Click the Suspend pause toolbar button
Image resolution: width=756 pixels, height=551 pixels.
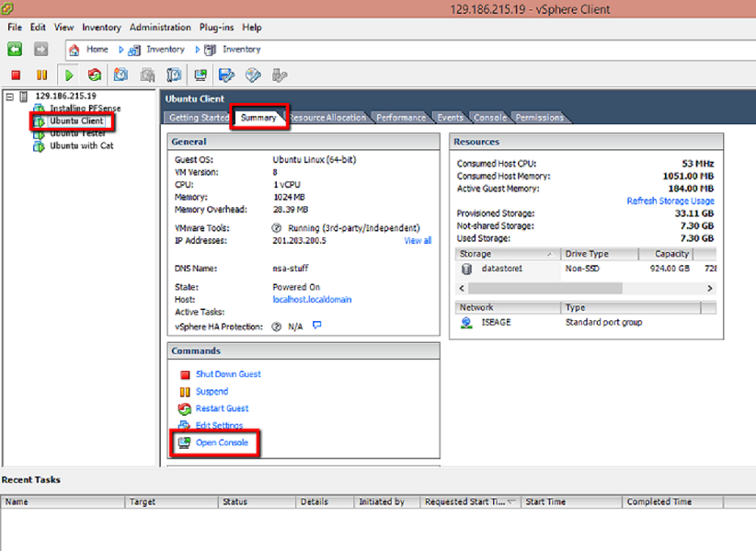[42, 75]
